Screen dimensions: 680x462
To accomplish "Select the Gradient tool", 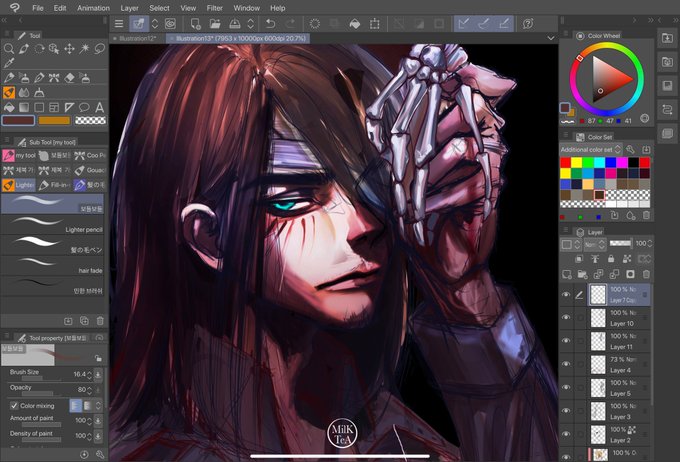I will click(24, 107).
